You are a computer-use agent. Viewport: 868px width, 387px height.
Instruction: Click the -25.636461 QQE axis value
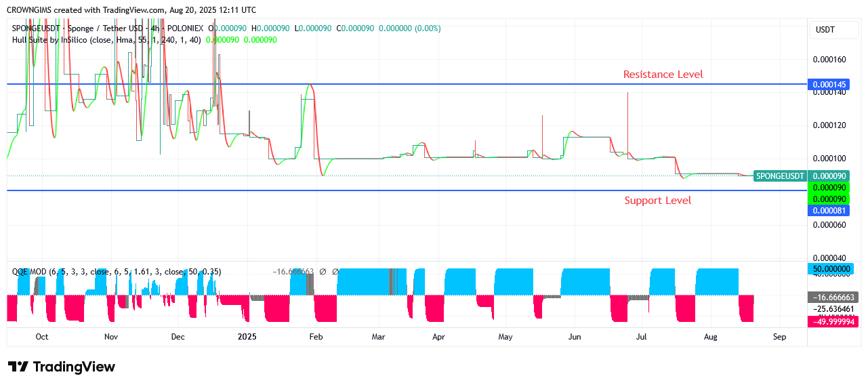tap(834, 309)
